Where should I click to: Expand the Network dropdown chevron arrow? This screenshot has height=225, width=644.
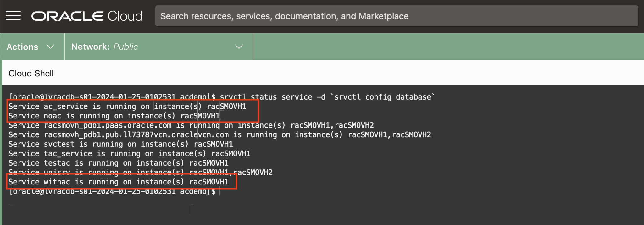(239, 47)
